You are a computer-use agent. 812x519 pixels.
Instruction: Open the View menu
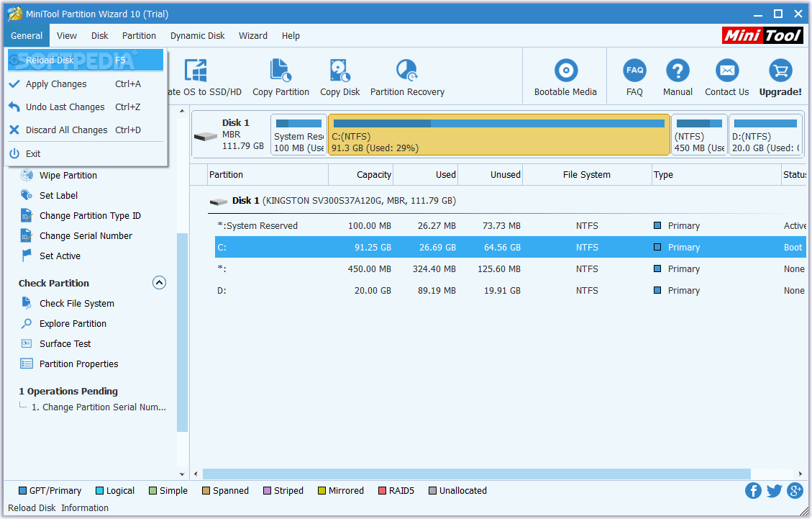click(x=67, y=36)
